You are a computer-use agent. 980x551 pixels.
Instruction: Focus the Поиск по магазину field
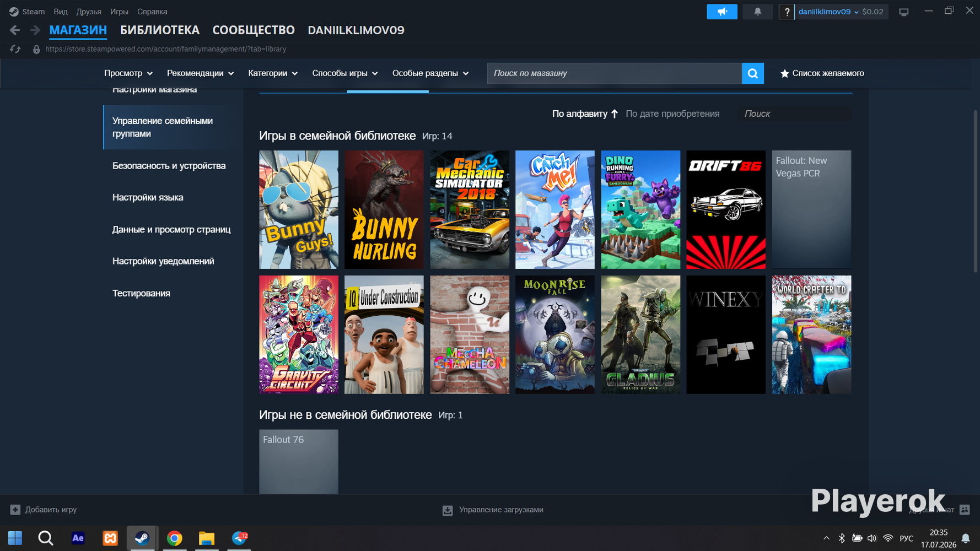tap(614, 73)
